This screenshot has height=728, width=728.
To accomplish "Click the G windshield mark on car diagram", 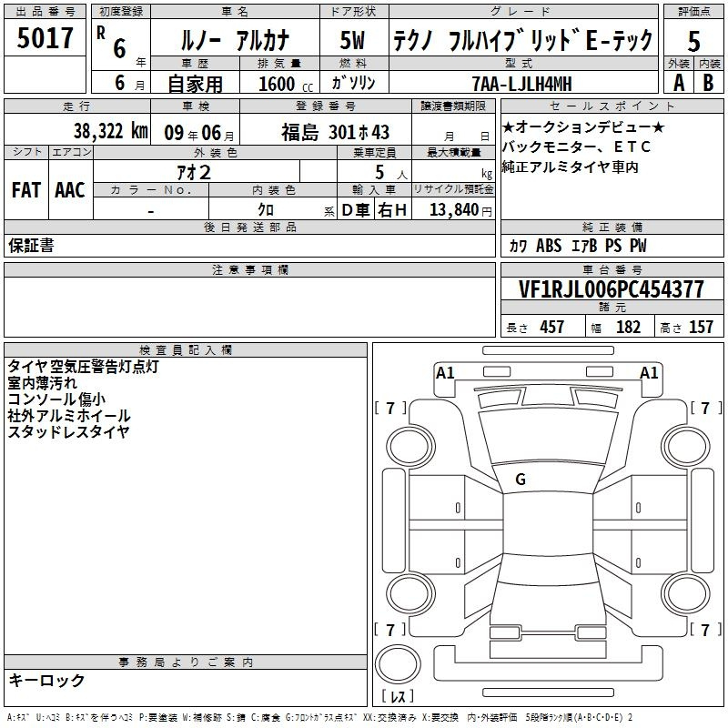I will (x=521, y=480).
